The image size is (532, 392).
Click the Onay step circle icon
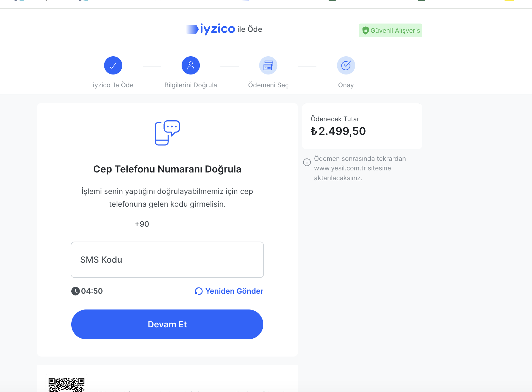(346, 66)
